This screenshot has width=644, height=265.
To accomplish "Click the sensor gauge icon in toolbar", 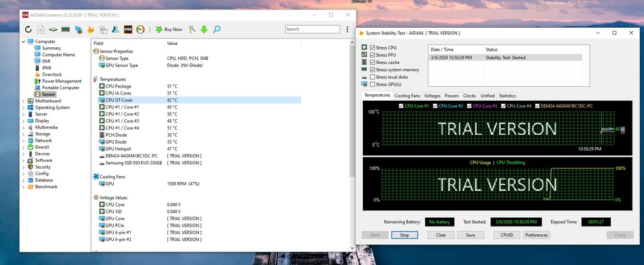I will point(140,30).
